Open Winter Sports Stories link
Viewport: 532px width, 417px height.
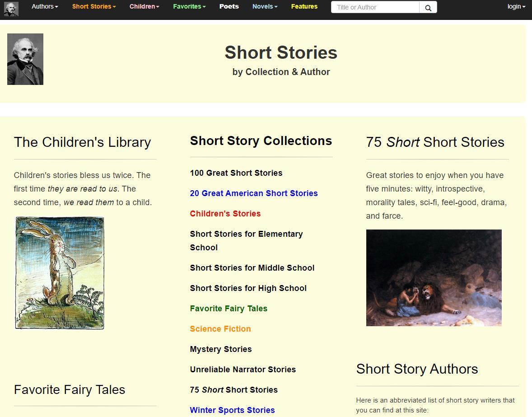pyautogui.click(x=232, y=410)
